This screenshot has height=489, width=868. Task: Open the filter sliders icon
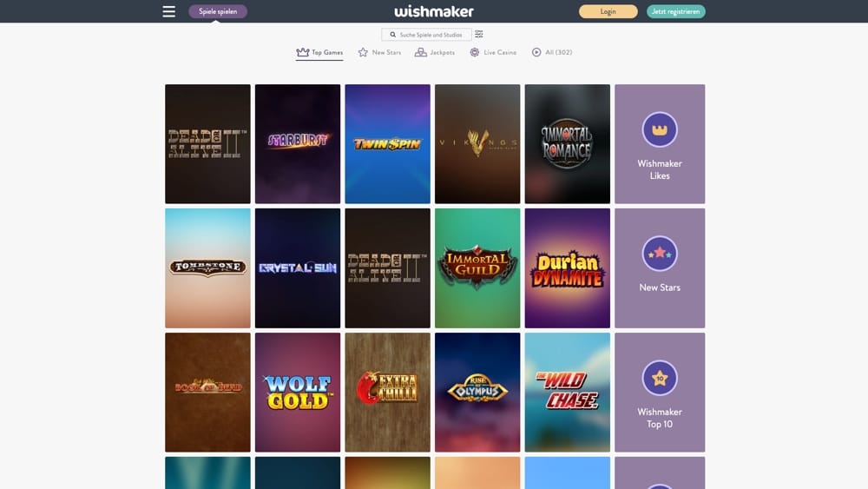point(479,35)
